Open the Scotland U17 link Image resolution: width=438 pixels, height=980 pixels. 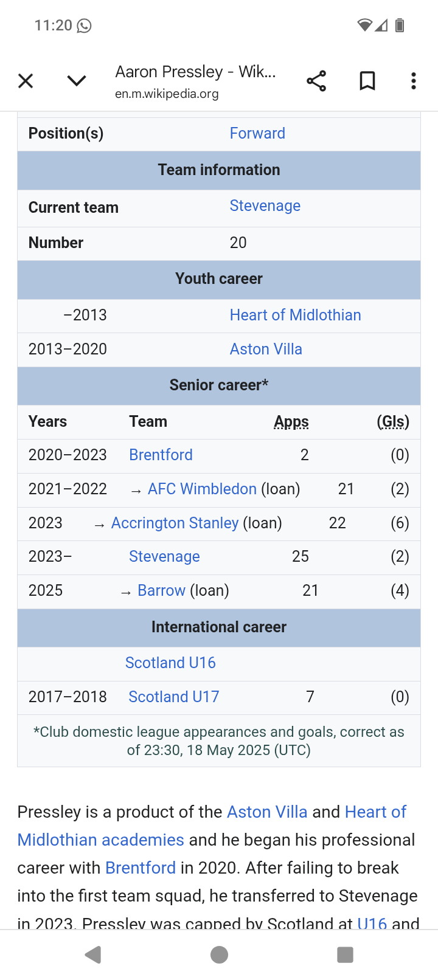(x=174, y=697)
